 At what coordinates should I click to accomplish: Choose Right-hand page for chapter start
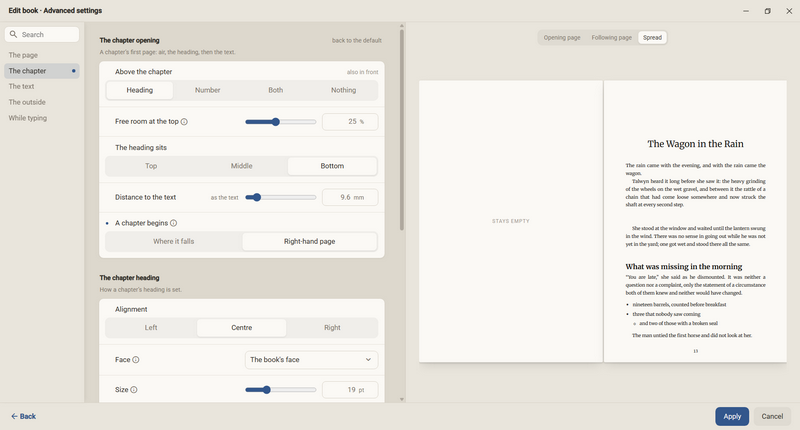click(x=310, y=241)
